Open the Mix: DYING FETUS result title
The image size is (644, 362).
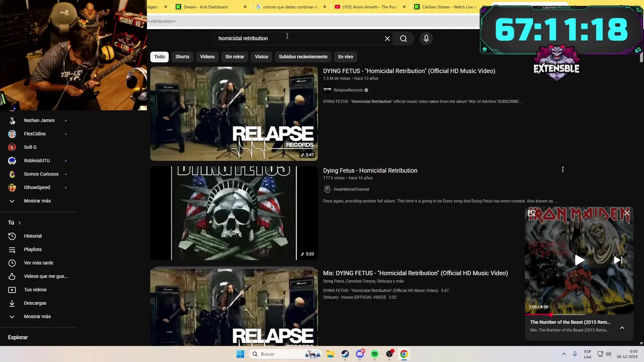click(416, 273)
